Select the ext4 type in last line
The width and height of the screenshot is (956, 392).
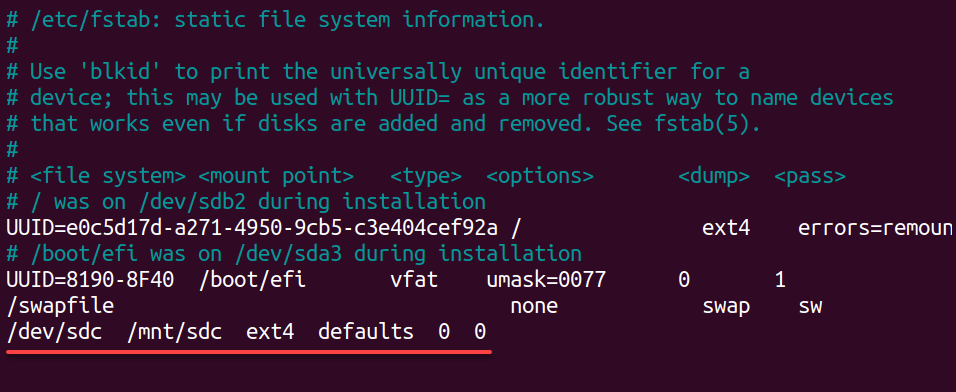click(270, 332)
